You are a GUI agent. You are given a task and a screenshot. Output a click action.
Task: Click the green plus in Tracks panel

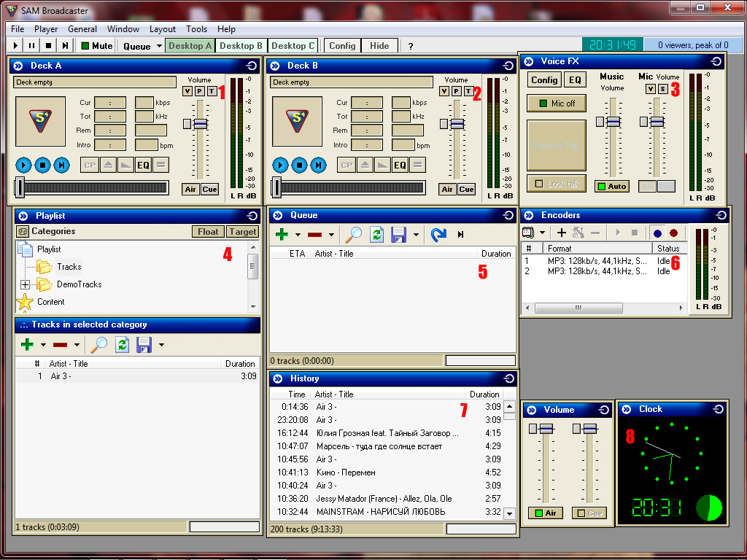click(x=27, y=345)
